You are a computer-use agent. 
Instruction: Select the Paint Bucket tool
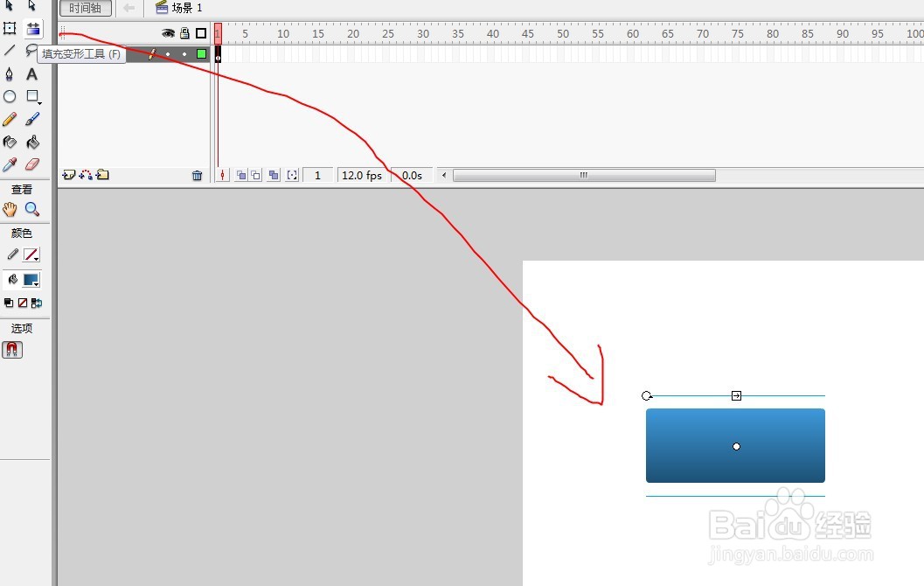32,142
